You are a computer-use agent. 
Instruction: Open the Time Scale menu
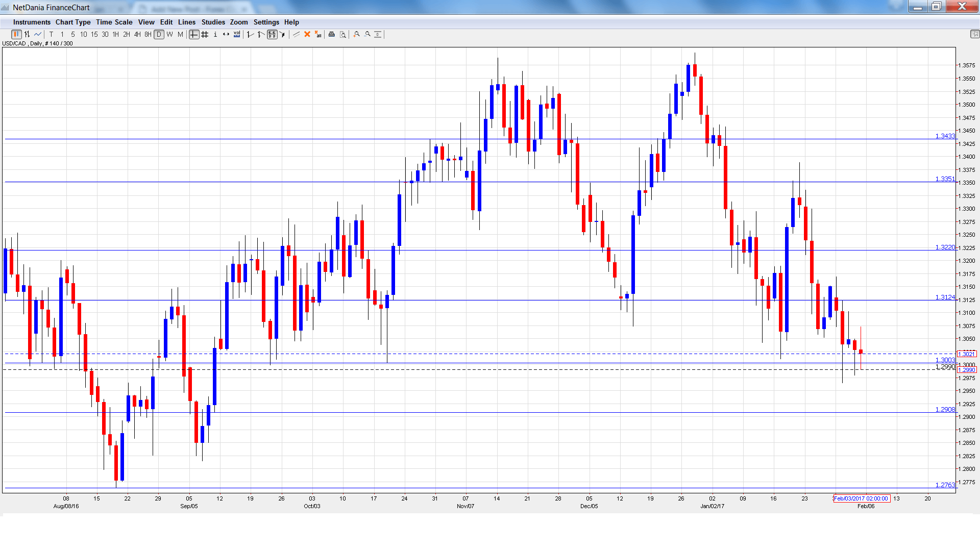(114, 22)
